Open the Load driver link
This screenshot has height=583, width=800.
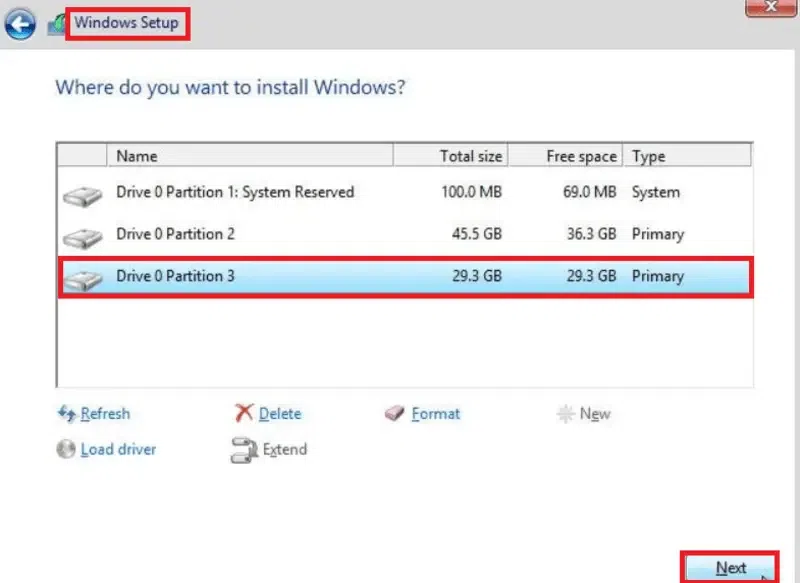(x=118, y=449)
